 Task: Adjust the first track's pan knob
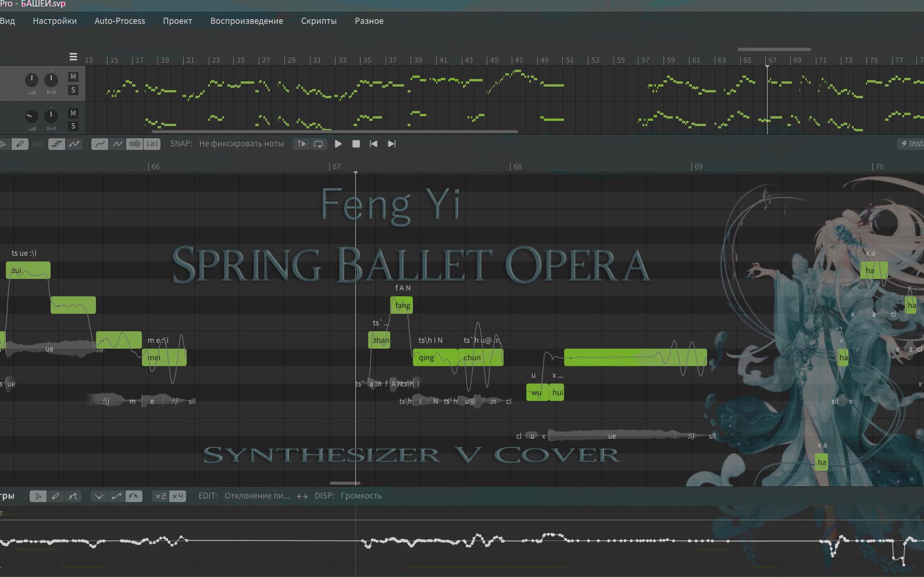[x=51, y=79]
